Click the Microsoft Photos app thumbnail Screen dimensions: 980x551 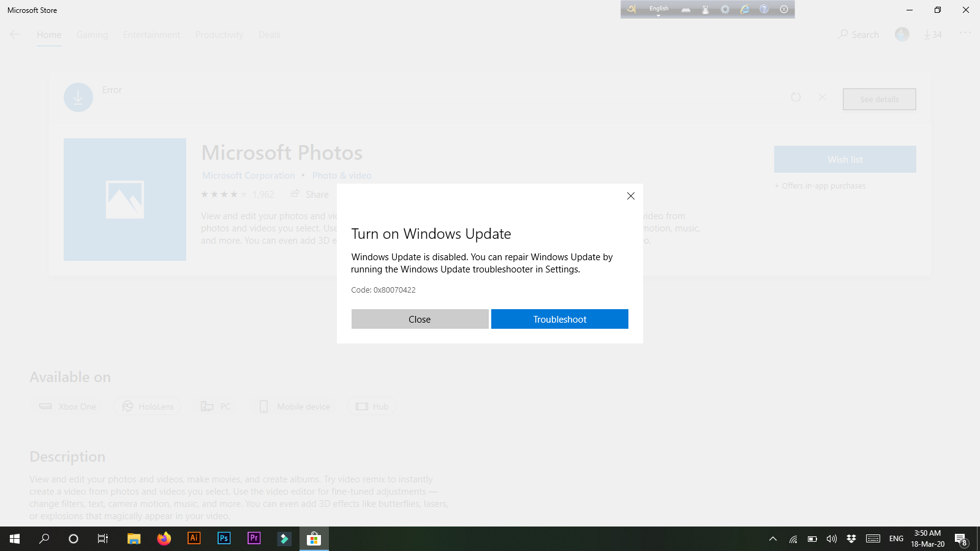point(125,200)
